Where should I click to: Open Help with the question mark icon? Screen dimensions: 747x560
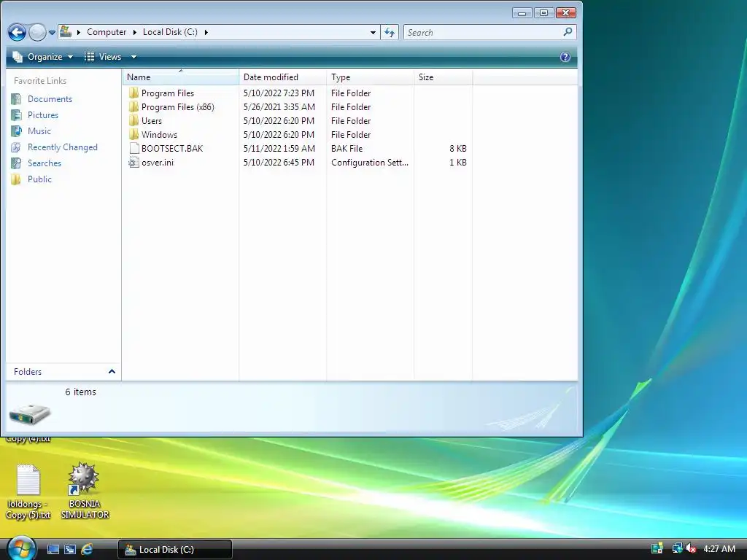coord(565,57)
